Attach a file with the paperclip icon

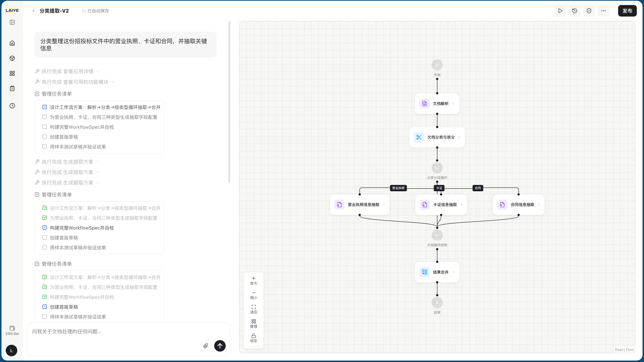coord(206,346)
